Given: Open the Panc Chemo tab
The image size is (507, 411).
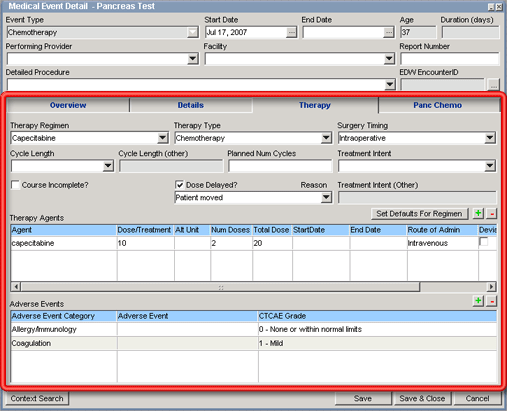Looking at the screenshot, I should pyautogui.click(x=438, y=105).
